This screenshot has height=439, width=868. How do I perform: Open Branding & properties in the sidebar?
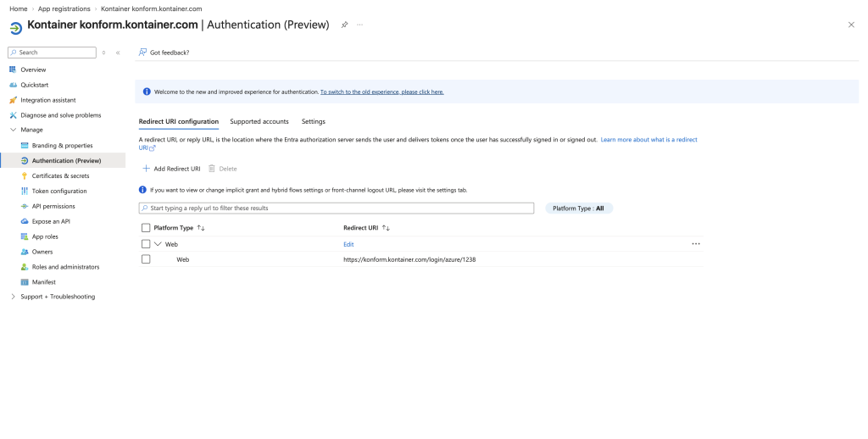point(63,146)
